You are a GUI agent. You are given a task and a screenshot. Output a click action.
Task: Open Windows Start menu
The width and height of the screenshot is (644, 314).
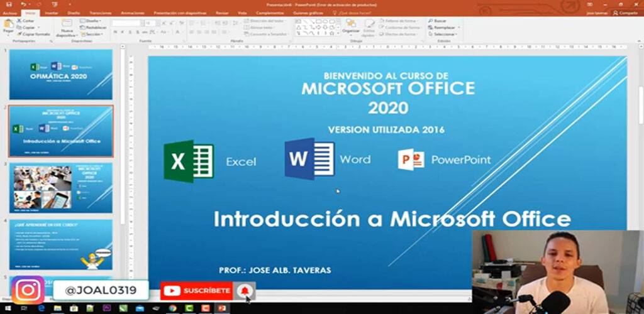[x=9, y=308]
